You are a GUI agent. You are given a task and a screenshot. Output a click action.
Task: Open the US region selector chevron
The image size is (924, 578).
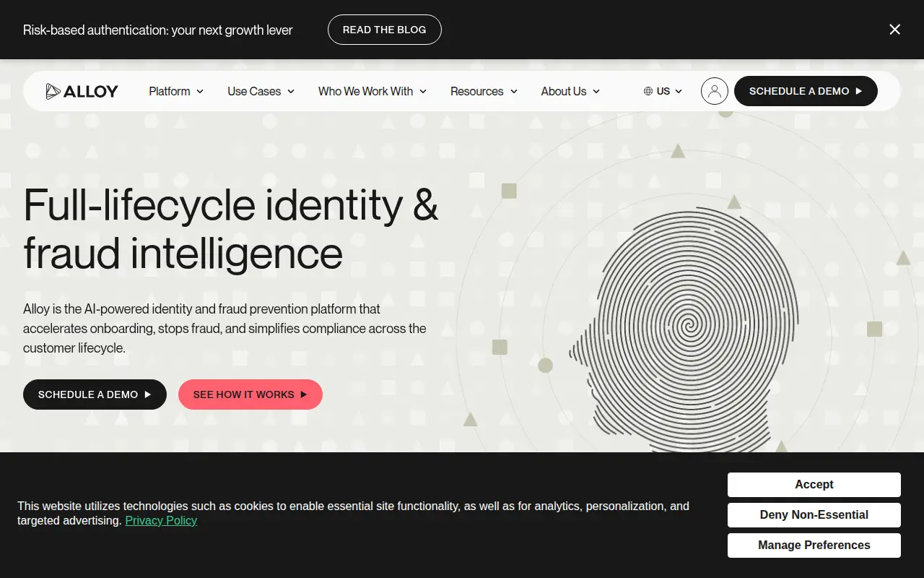pos(679,92)
